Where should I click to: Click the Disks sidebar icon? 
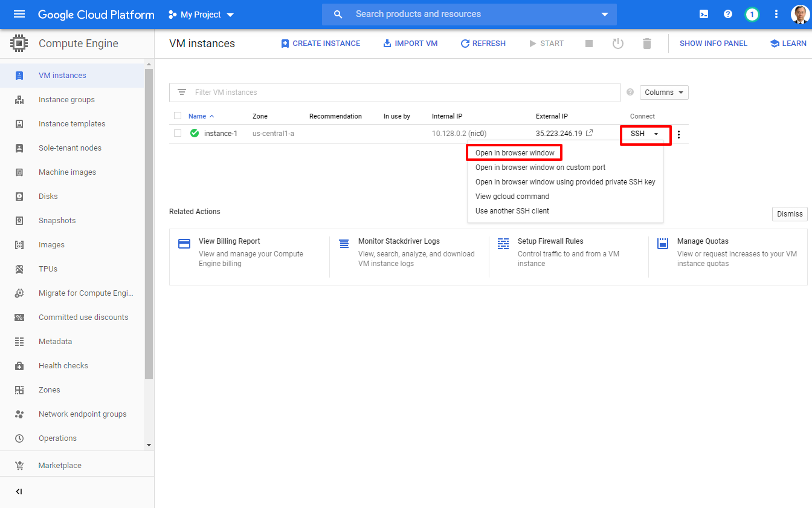pyautogui.click(x=19, y=197)
